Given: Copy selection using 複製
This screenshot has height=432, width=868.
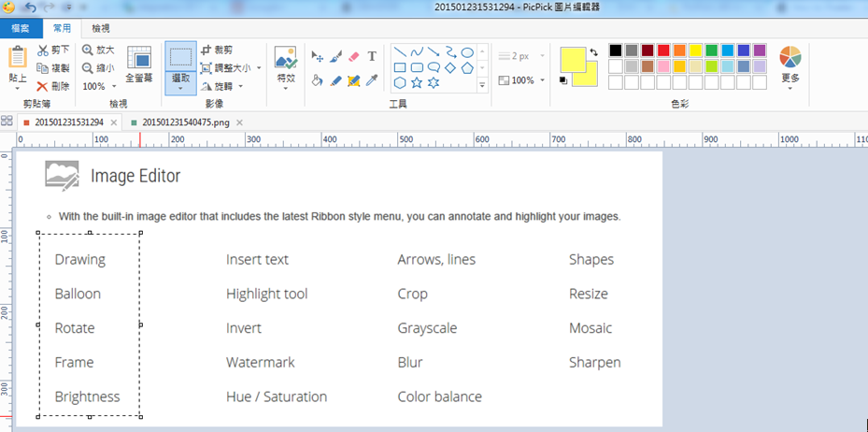Looking at the screenshot, I should click(x=53, y=68).
